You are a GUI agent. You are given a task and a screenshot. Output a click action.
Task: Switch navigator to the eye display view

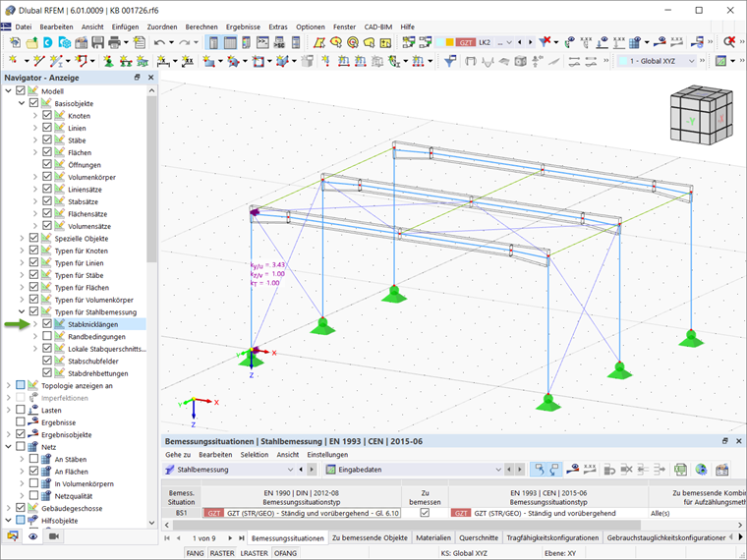pos(32,536)
